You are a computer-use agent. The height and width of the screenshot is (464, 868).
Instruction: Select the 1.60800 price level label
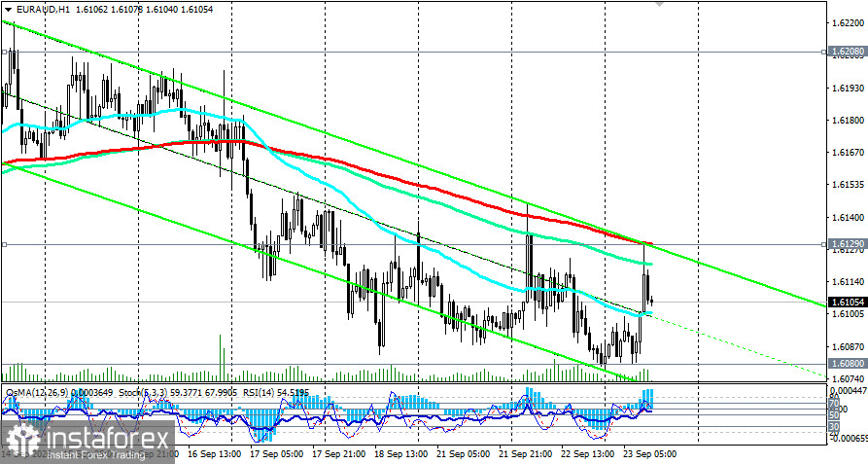(x=847, y=364)
